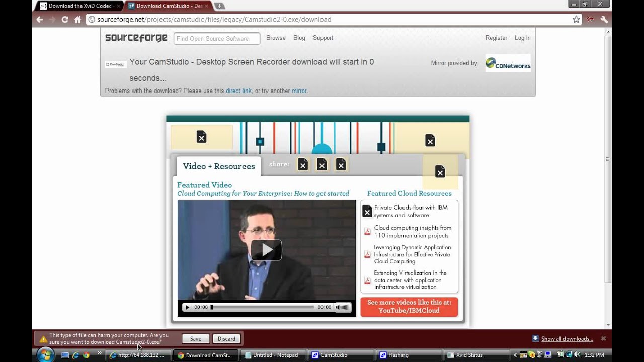Screen dimensions: 644x362
Task: Focus the Find Open Source Software box
Action: click(217, 38)
